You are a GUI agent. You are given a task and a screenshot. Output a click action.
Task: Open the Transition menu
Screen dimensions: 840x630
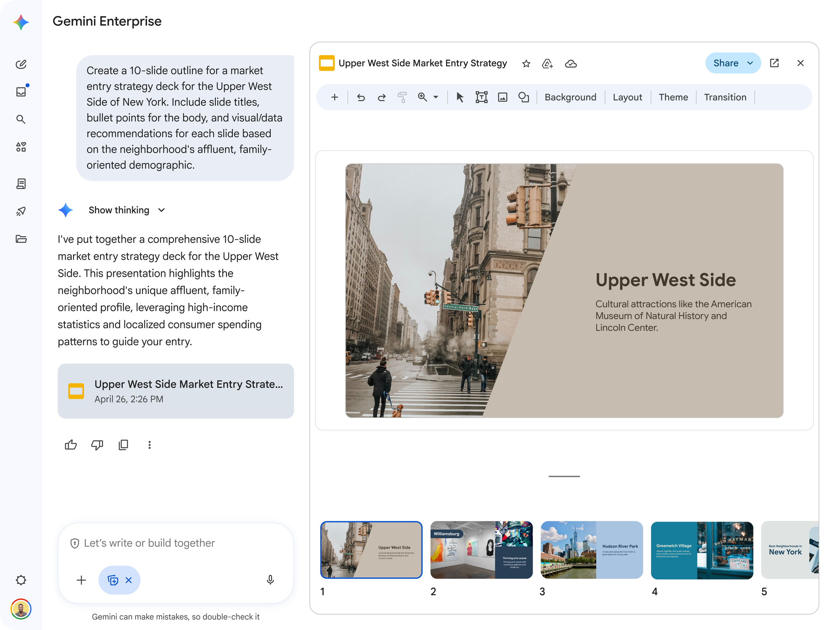[x=725, y=97]
